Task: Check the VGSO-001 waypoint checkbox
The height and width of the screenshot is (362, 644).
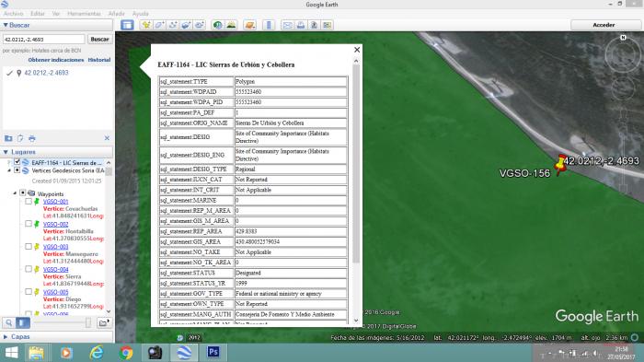Action: (29, 202)
